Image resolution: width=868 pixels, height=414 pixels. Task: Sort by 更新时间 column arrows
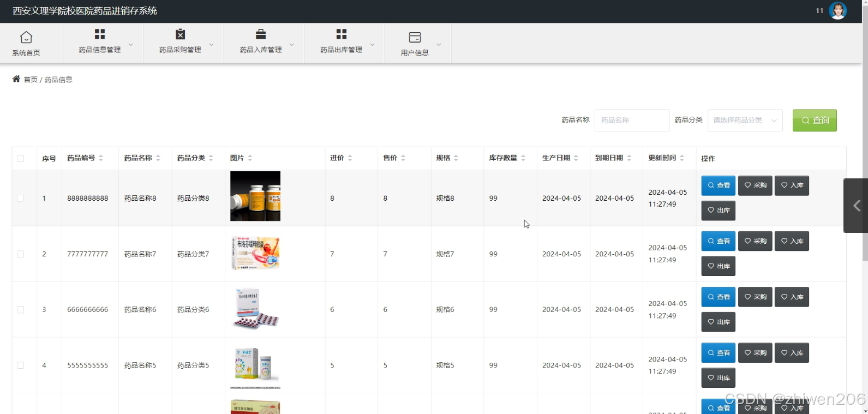pos(682,158)
